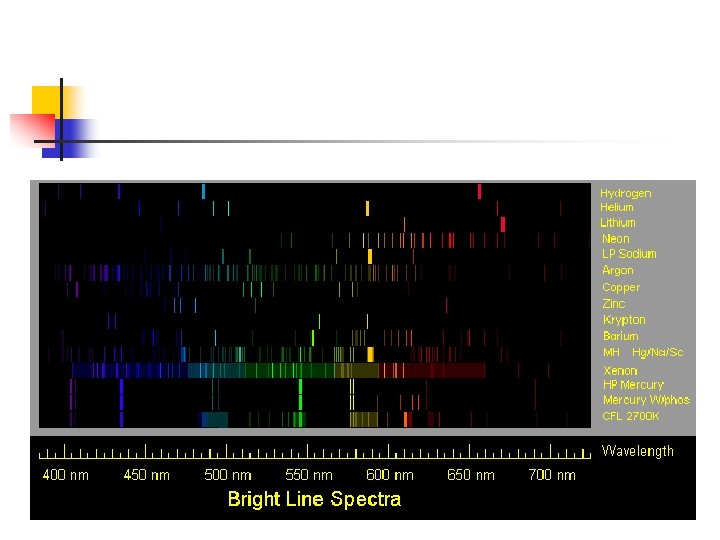
Task: Click the CFL 2700K label
Action: [x=630, y=416]
